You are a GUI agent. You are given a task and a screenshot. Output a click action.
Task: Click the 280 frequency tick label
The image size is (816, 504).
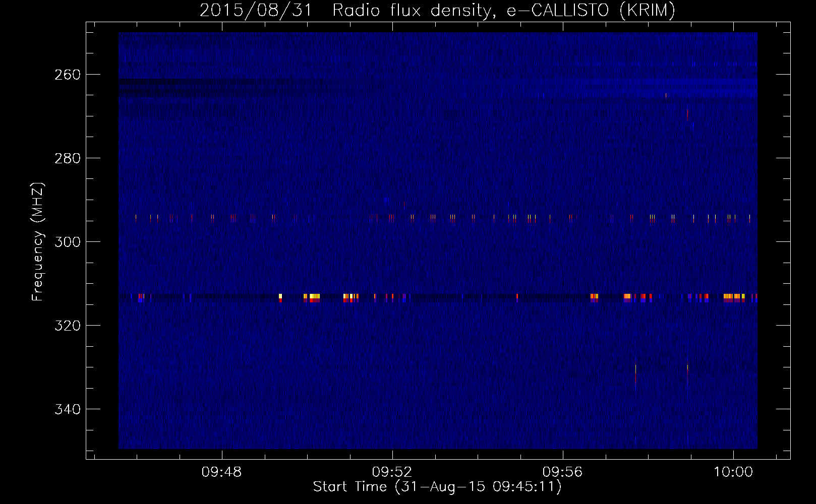click(x=67, y=158)
